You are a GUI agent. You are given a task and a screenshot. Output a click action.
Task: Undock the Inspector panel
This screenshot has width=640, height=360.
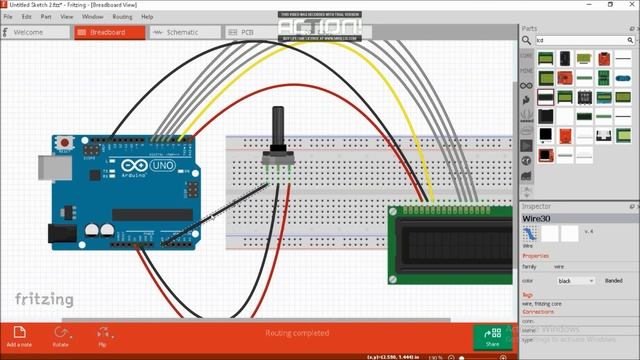point(632,207)
